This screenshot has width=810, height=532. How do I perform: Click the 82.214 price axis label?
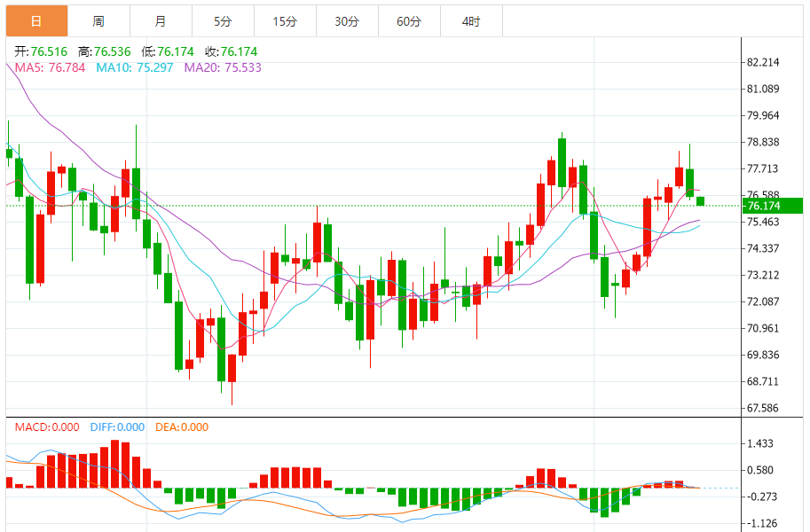(763, 62)
